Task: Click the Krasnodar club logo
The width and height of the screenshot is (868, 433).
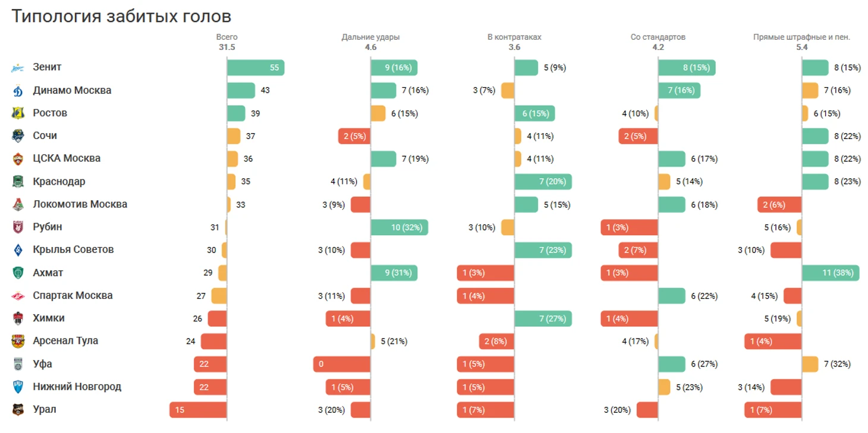Action: (x=18, y=182)
